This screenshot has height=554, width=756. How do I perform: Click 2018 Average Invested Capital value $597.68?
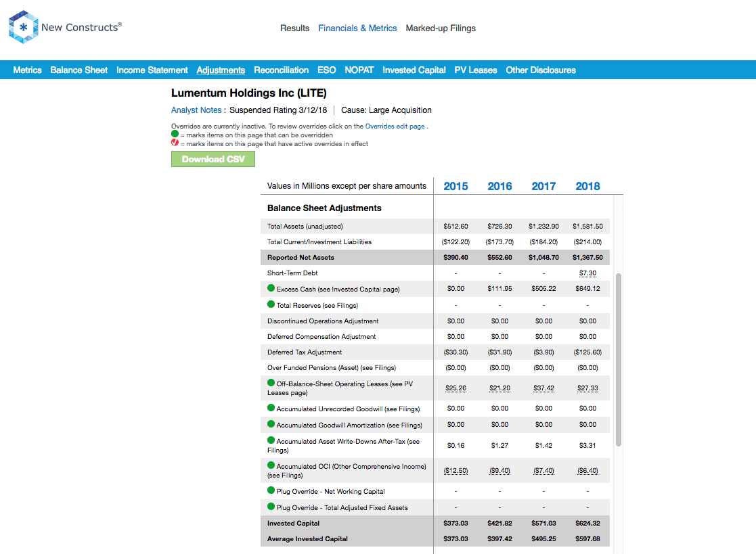point(587,538)
